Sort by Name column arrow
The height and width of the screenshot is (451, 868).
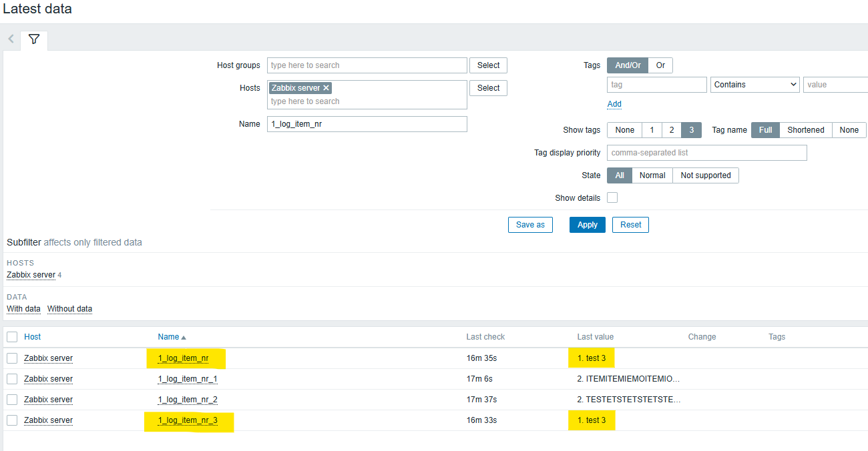click(x=184, y=338)
